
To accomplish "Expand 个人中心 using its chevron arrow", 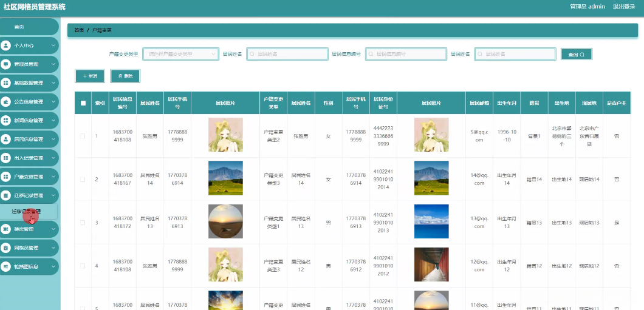I will [x=53, y=45].
